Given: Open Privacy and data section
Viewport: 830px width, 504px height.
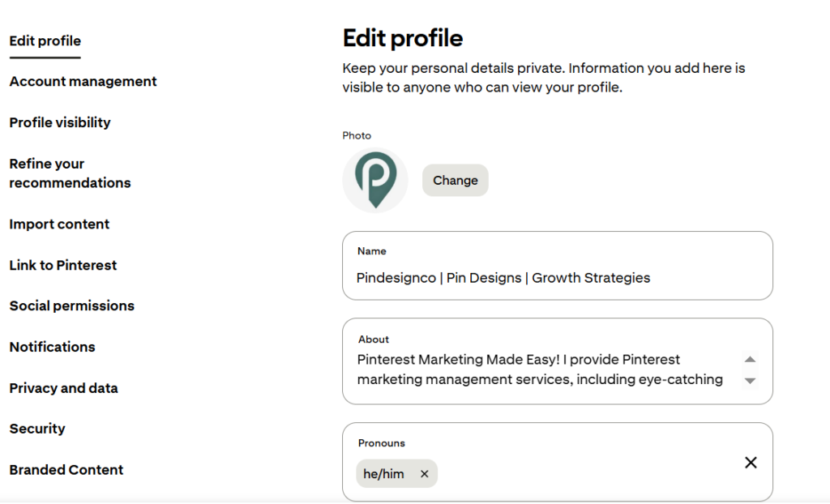Looking at the screenshot, I should pos(63,388).
